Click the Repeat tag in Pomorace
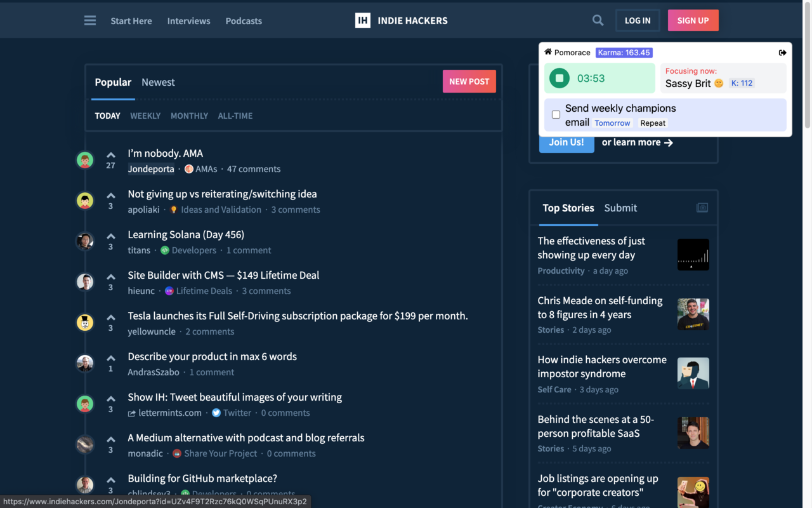The image size is (812, 508). (653, 123)
